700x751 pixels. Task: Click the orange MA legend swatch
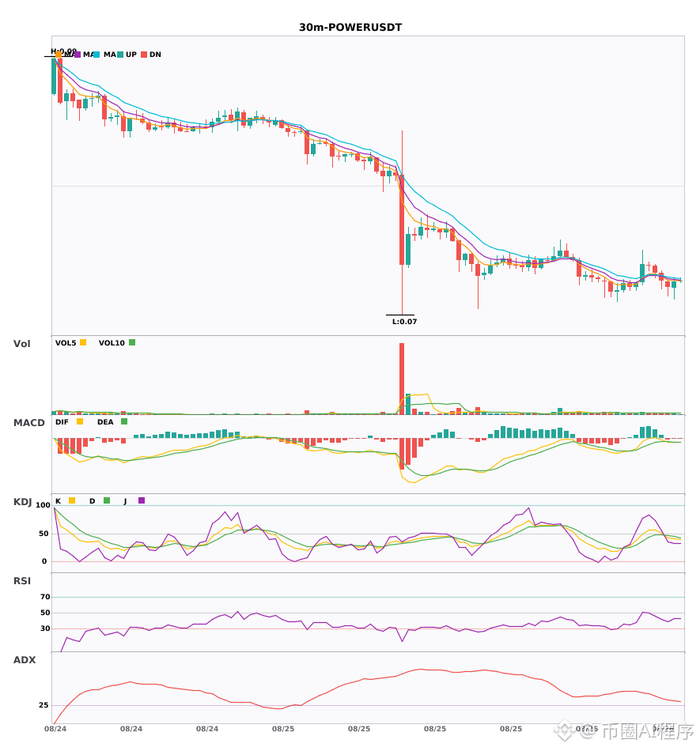click(x=59, y=55)
